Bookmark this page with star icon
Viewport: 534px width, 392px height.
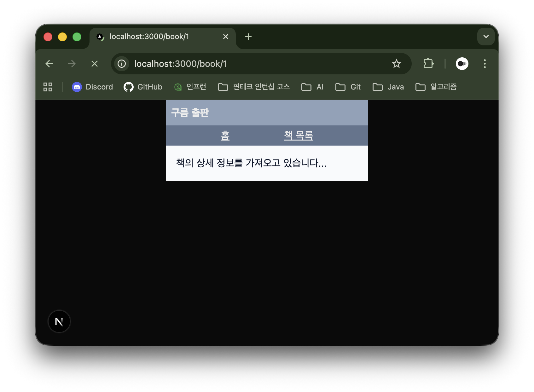(396, 64)
